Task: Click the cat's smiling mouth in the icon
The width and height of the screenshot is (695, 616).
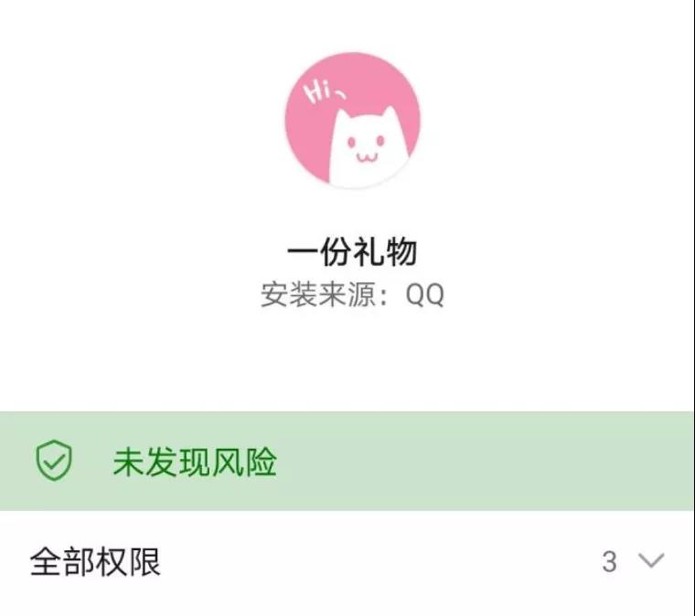Action: click(368, 157)
